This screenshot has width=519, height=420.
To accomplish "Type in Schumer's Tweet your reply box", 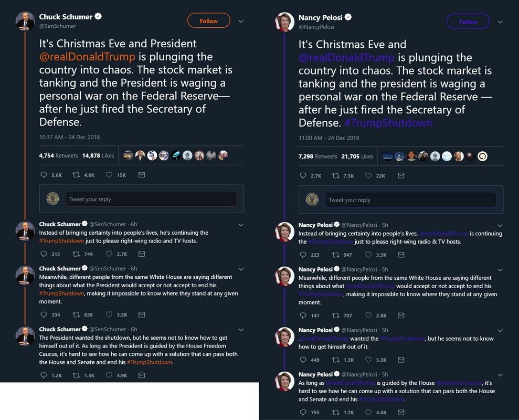I will coord(151,199).
